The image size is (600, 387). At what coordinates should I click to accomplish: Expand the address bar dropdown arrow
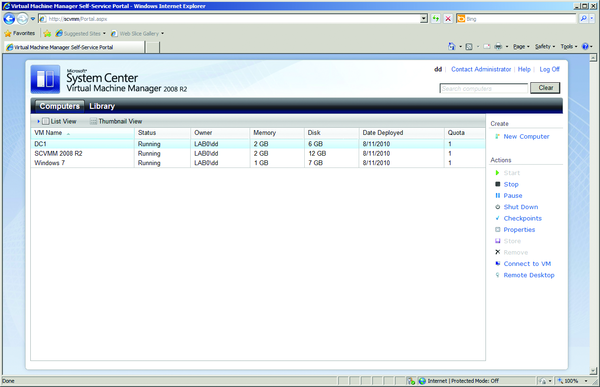point(424,18)
